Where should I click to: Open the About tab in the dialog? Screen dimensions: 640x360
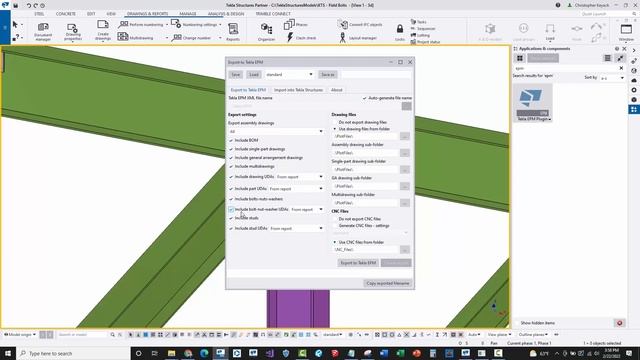[337, 90]
